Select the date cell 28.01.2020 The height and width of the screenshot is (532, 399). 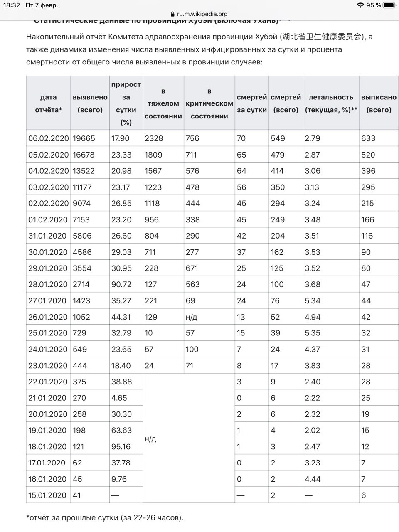coord(48,284)
